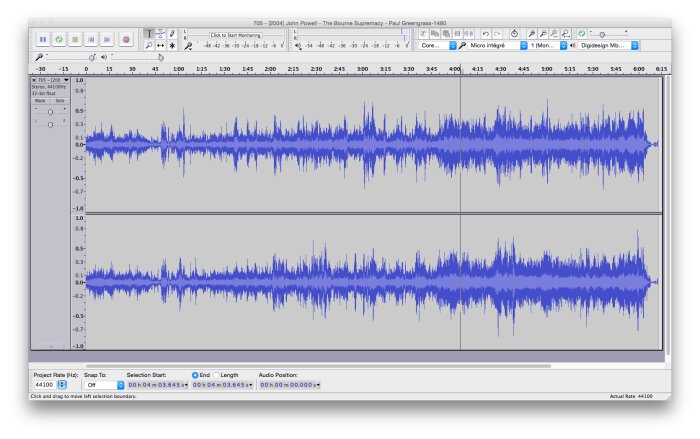700x439 pixels.
Task: Skip to start of the track
Action: pyautogui.click(x=91, y=39)
